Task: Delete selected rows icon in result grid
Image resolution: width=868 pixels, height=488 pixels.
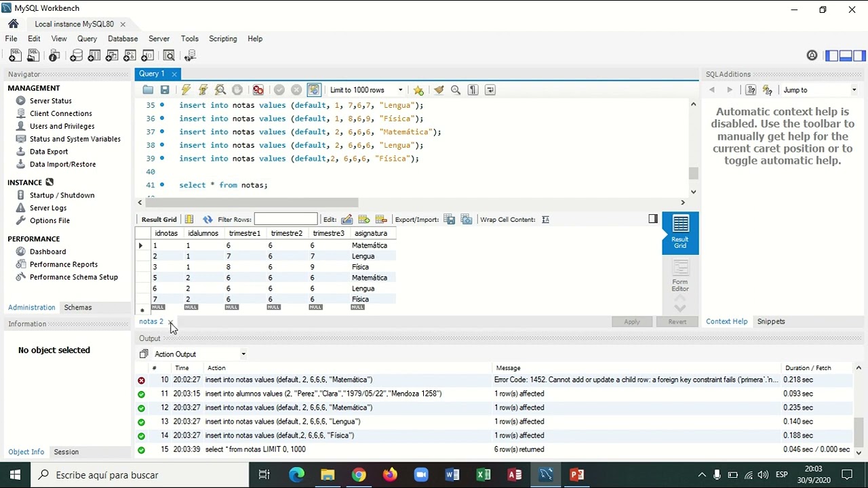Action: pyautogui.click(x=380, y=219)
